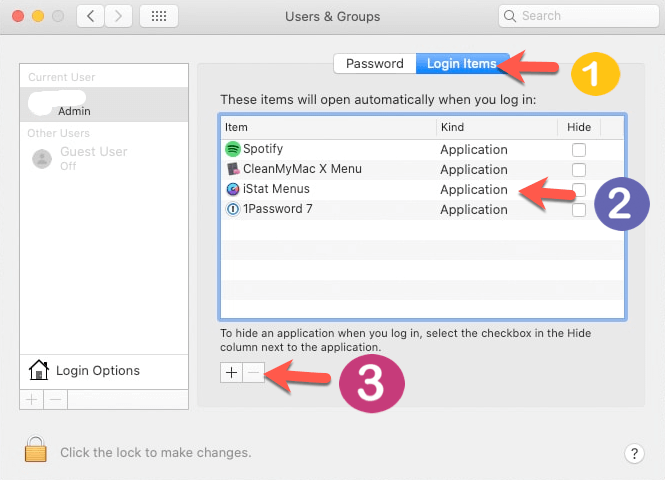Open help with the question mark button

[634, 453]
